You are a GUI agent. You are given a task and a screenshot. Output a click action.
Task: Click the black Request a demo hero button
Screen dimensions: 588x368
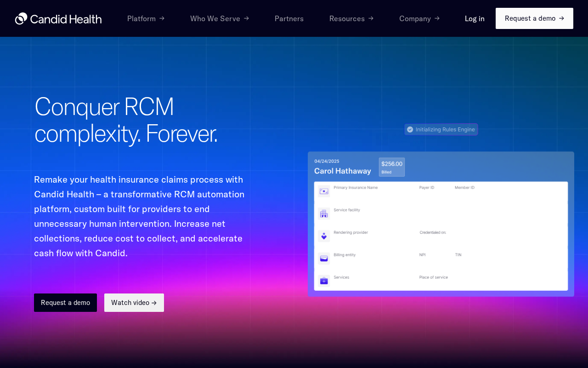tap(65, 303)
